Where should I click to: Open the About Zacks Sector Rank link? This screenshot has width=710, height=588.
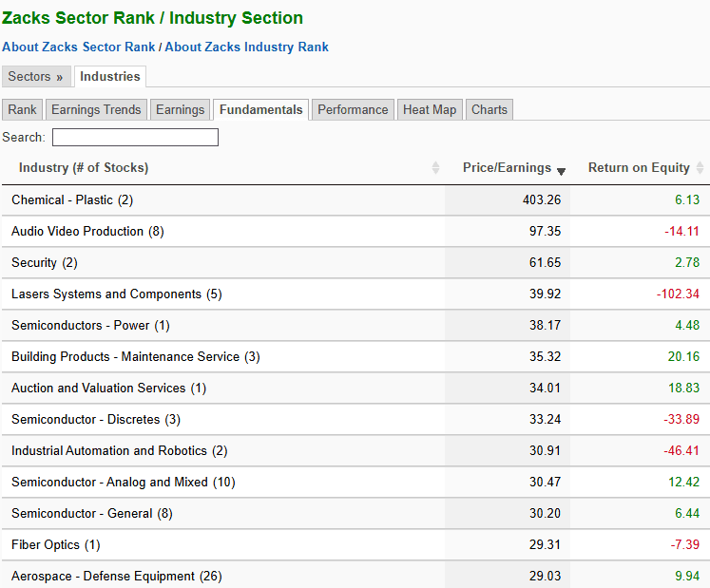coord(78,47)
